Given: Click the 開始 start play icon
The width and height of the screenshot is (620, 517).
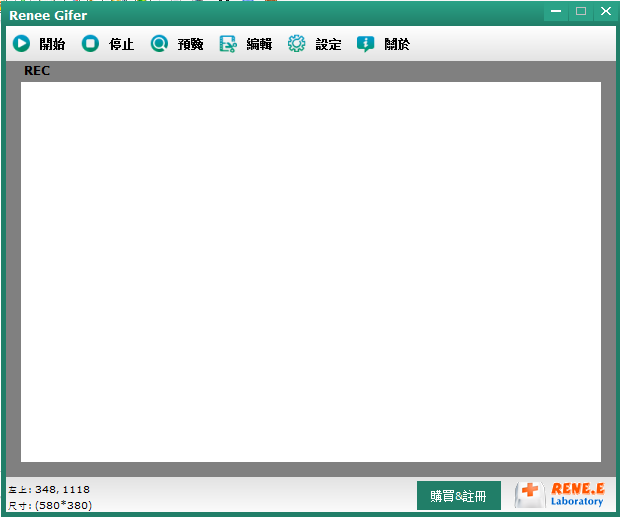Looking at the screenshot, I should coord(21,43).
